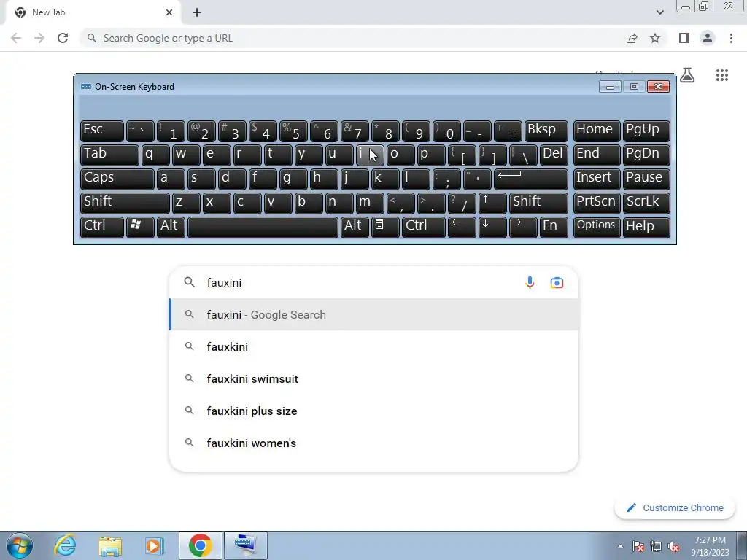Search by image with the camera lens icon

[557, 282]
